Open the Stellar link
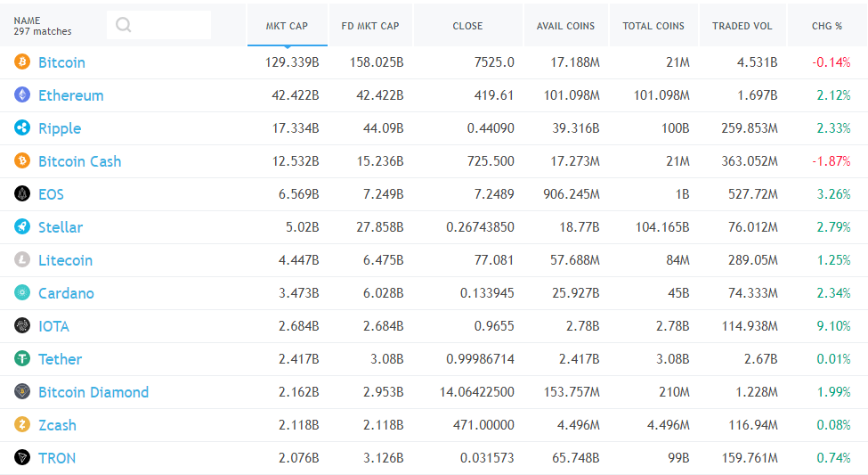Screen dimensions: 868x475 click(x=61, y=227)
